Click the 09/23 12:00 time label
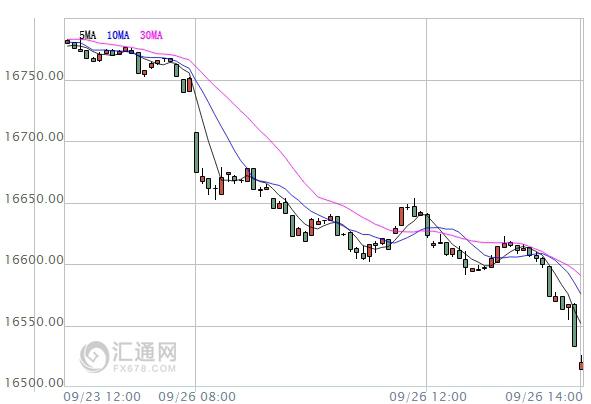Viewport: 591px width, 404px height. click(102, 396)
